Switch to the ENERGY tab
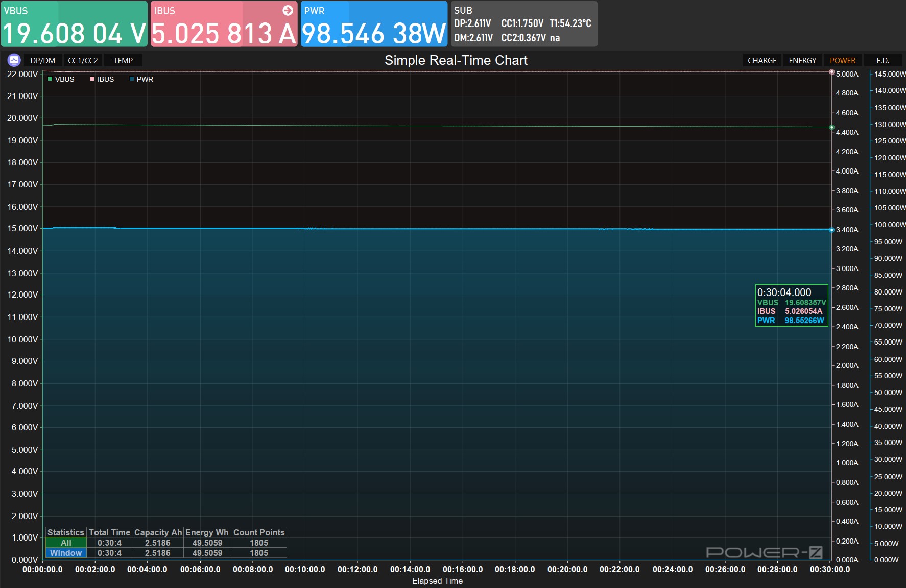This screenshot has height=588, width=906. click(x=802, y=60)
